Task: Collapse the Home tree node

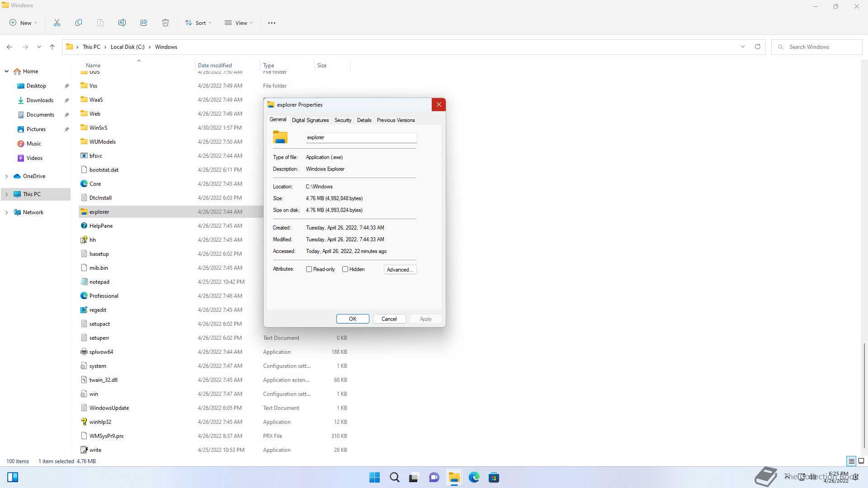Action: coord(7,71)
